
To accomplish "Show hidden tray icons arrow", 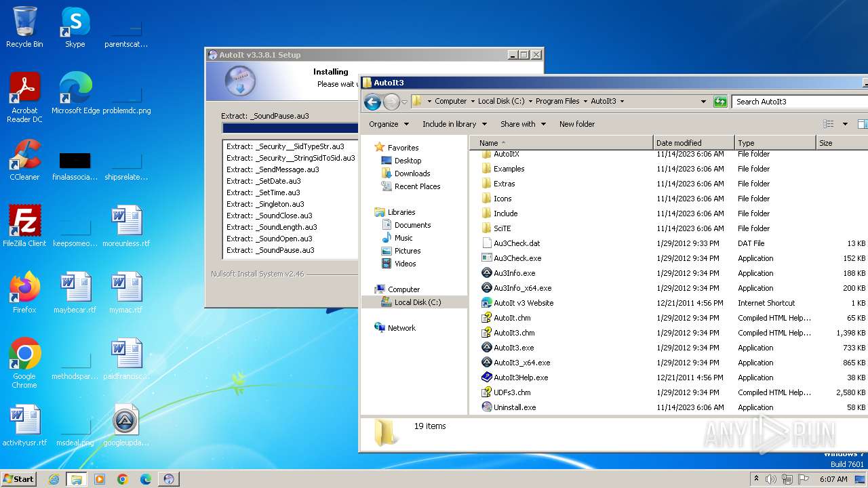I will coord(756,479).
